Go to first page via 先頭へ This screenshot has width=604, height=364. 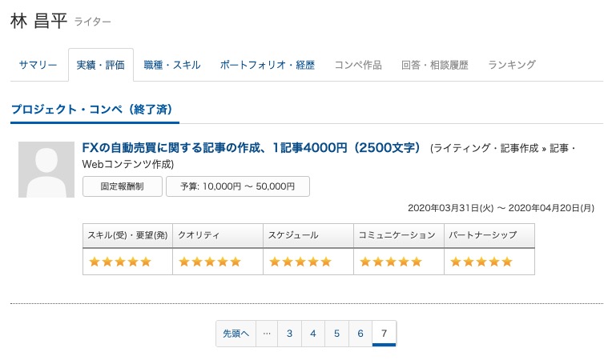point(236,333)
